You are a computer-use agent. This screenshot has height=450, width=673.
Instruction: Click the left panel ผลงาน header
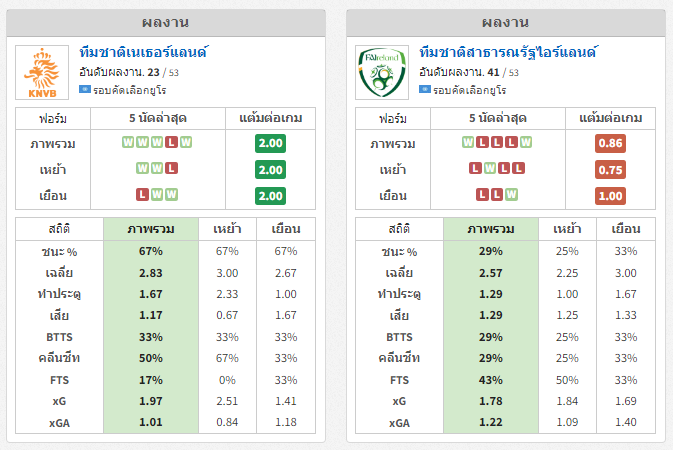click(x=166, y=22)
